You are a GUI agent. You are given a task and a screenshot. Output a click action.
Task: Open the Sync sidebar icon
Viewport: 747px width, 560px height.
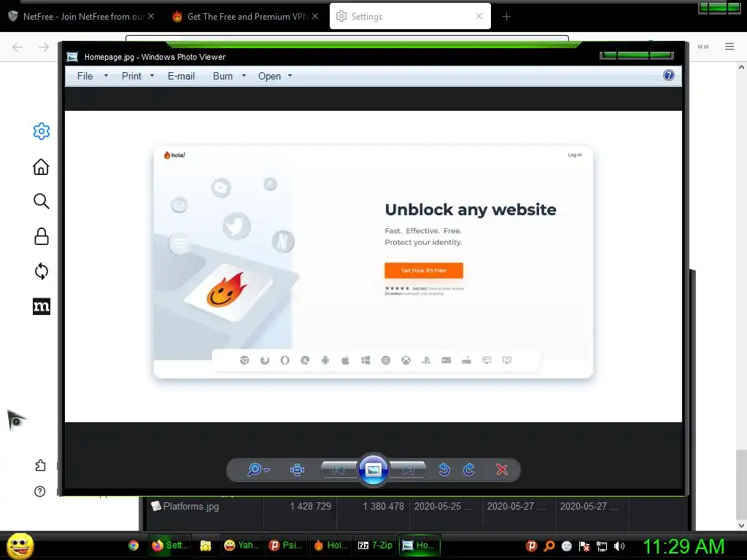point(42,271)
